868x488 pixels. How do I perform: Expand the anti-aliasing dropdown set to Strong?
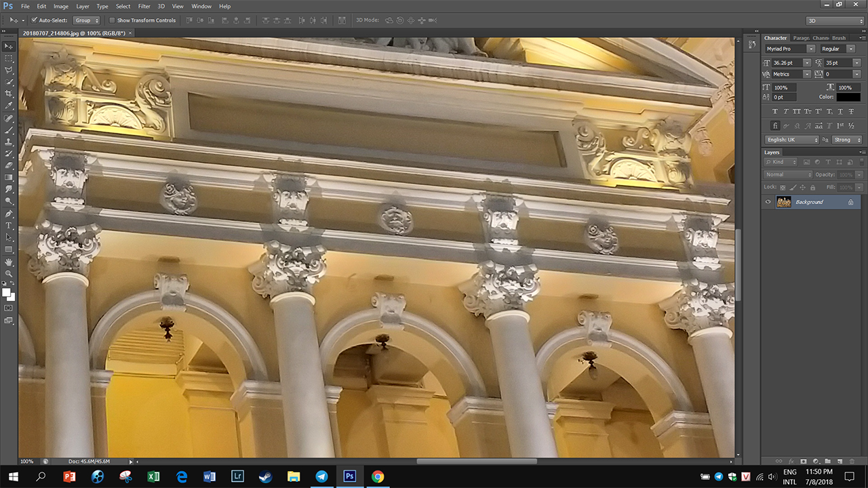point(847,140)
